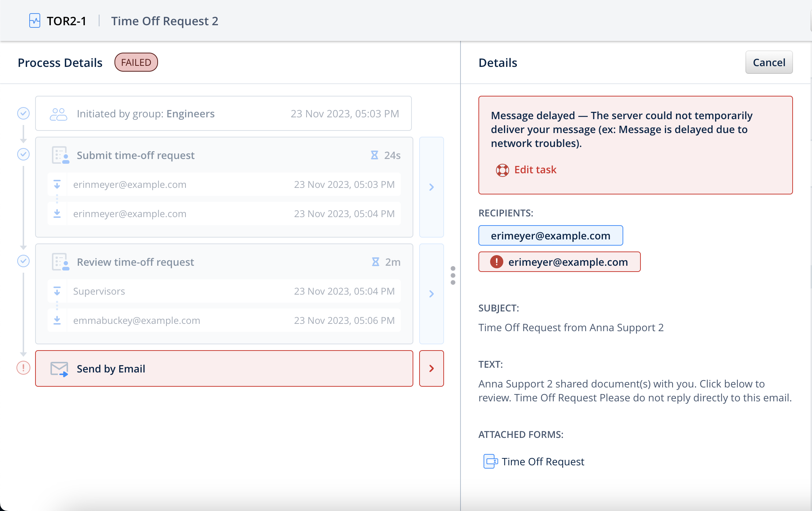Click red error icon in failed recipient

click(x=496, y=262)
